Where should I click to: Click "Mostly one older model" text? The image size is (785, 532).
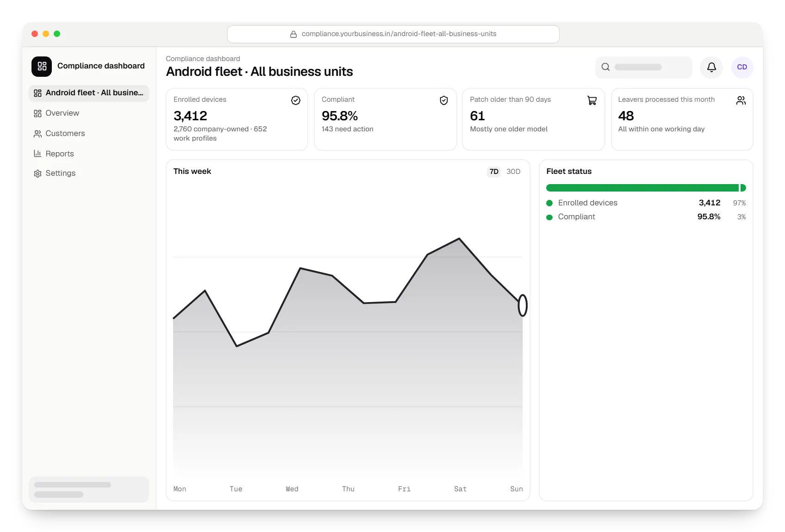[509, 129]
